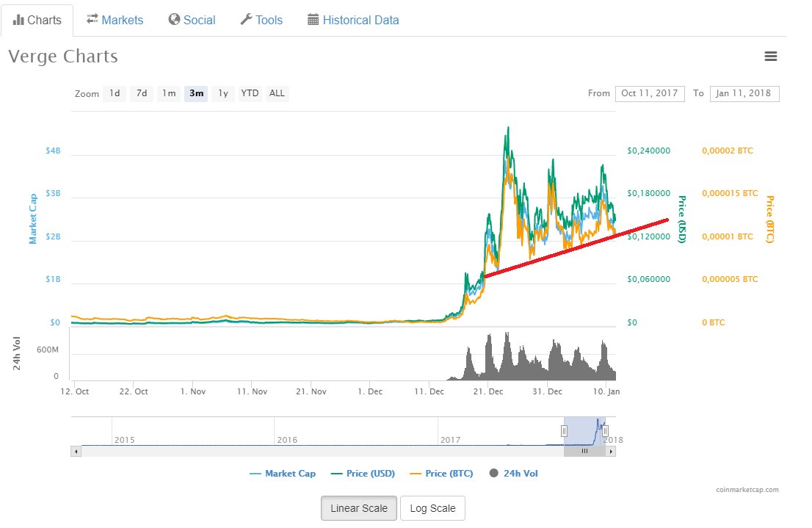
Task: Click the 600M volume axis label
Action: click(x=48, y=350)
